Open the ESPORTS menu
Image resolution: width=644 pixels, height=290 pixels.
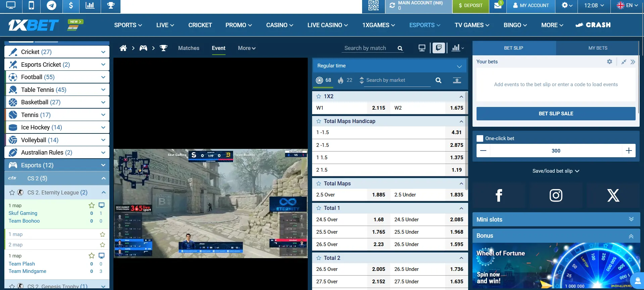425,25
